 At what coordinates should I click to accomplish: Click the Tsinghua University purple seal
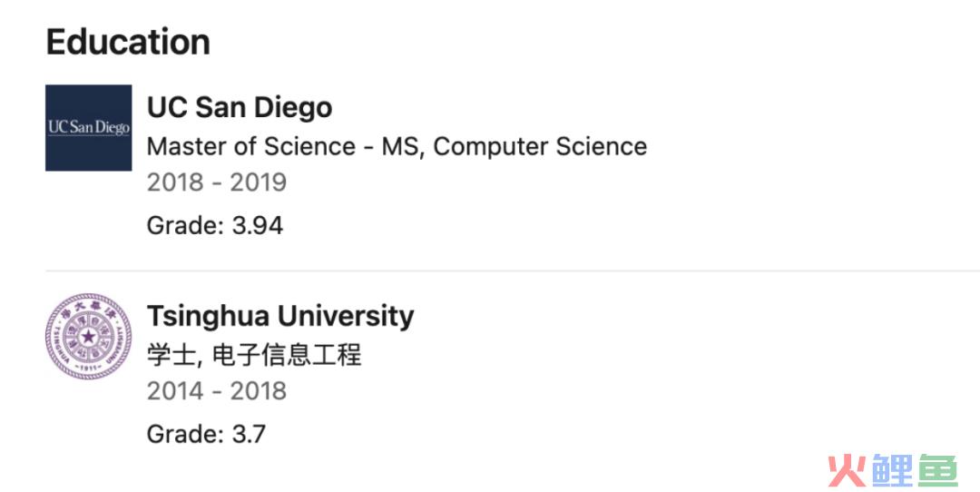[88, 337]
